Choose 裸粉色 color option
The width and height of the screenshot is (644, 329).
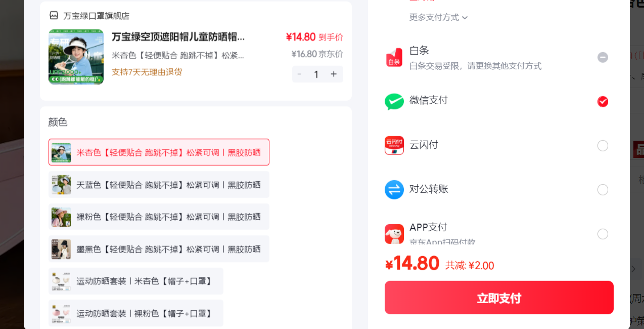(159, 217)
